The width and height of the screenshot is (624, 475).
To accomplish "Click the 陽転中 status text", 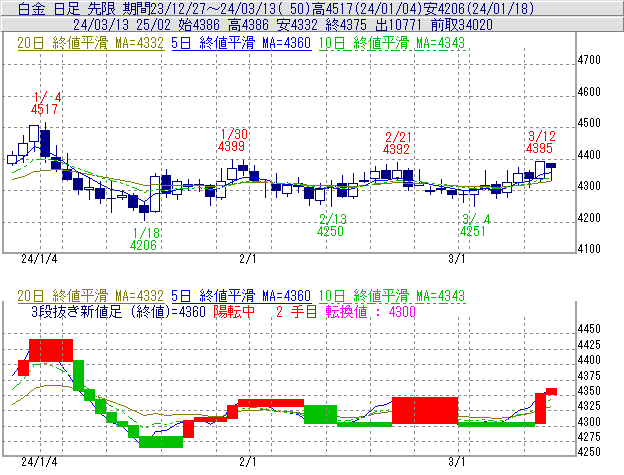I will coord(234,311).
